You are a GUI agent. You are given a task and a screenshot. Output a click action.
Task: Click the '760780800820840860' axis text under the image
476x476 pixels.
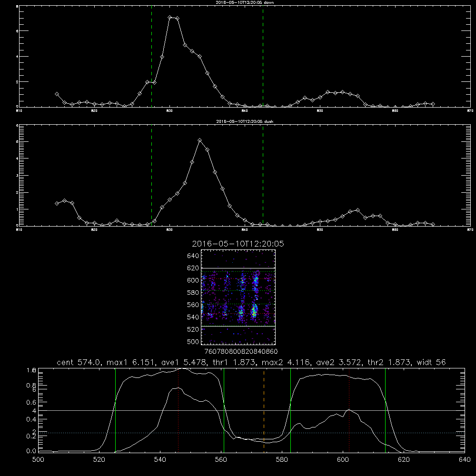[241, 352]
